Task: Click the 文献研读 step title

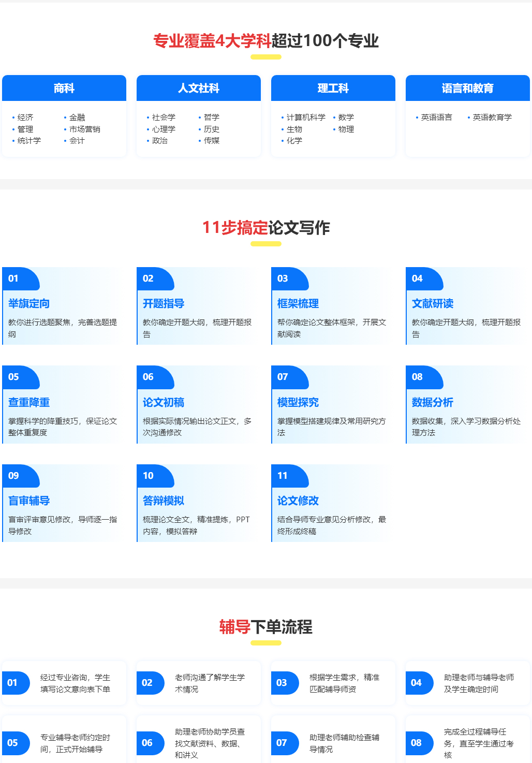Action: coord(433,303)
